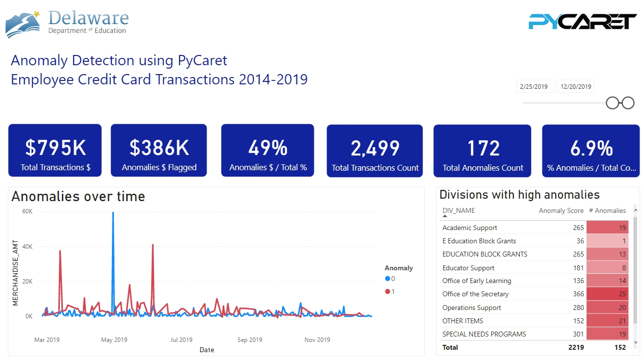Click the right handle of date slider
The width and height of the screenshot is (644, 362).
628,103
